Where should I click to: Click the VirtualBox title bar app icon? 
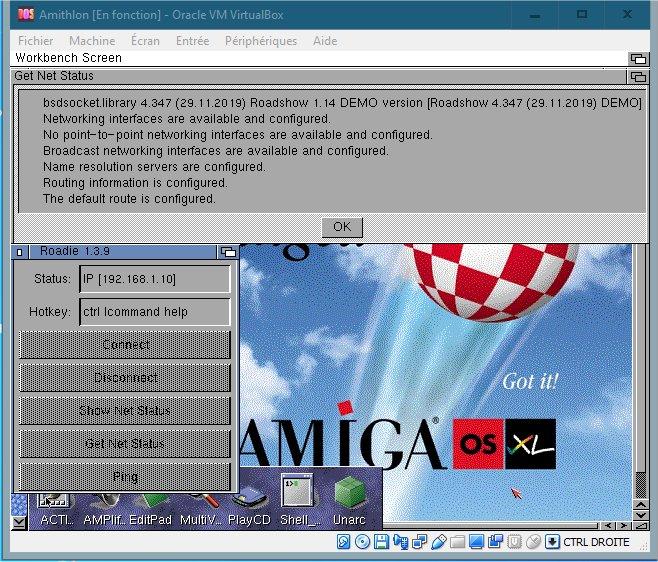click(x=26, y=15)
